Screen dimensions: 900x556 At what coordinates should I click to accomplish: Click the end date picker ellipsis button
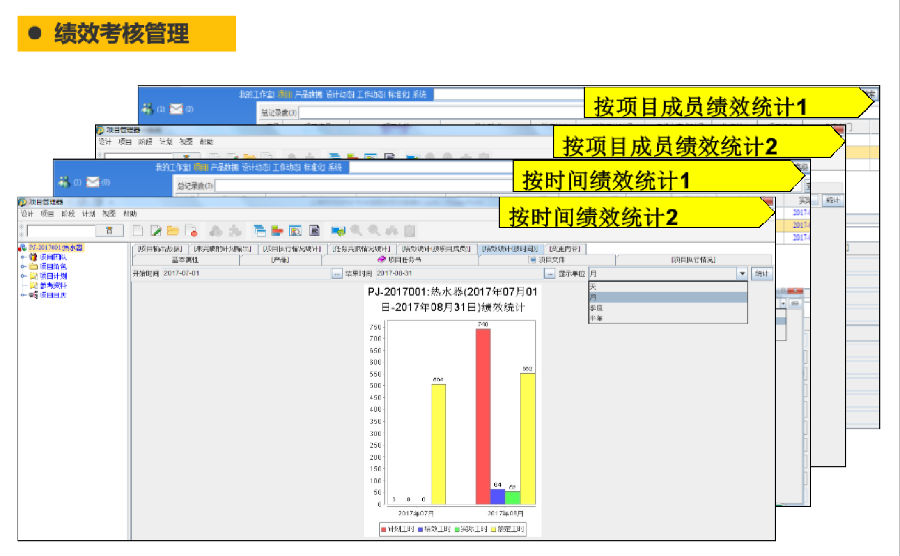(549, 274)
